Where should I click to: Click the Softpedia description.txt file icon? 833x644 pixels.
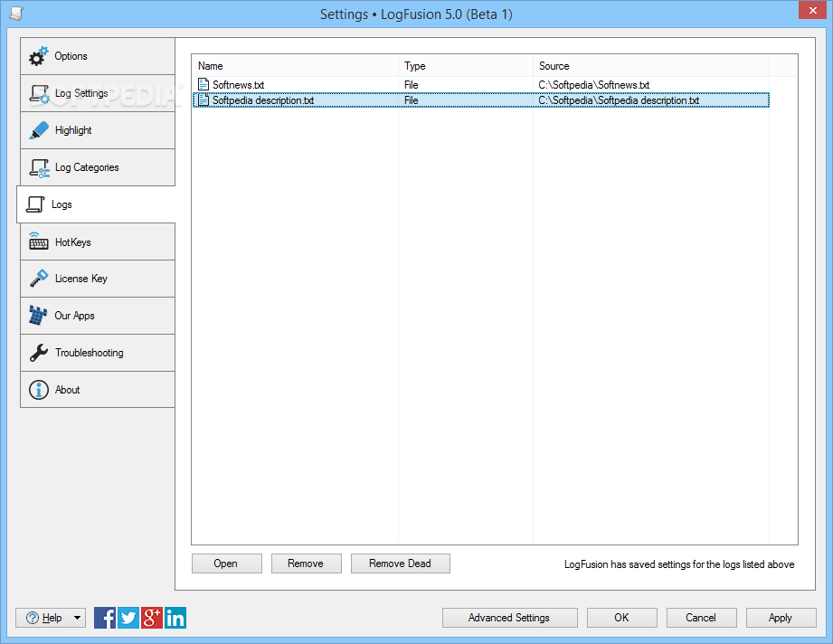pos(204,99)
